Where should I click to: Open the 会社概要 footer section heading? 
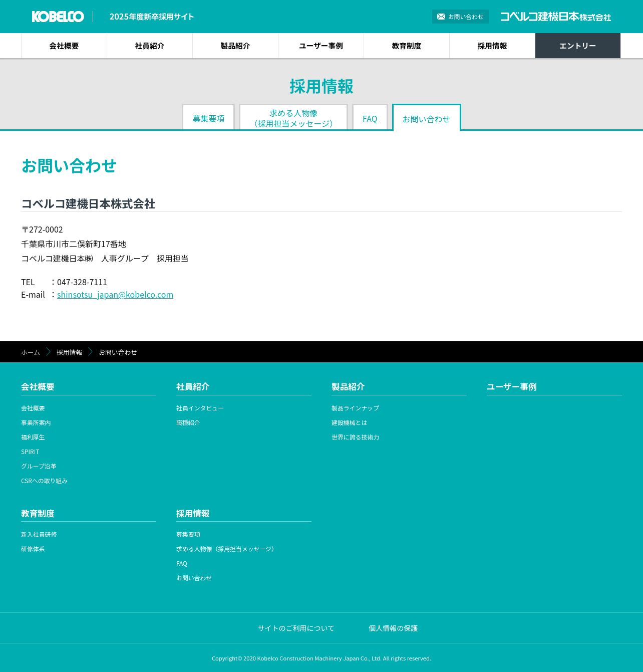click(x=38, y=387)
